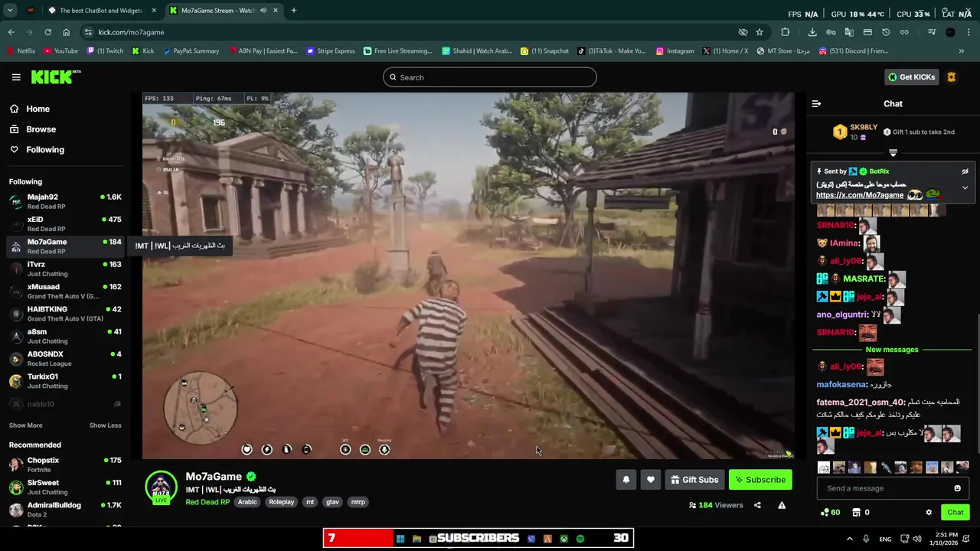The image size is (980, 551).
Task: Open xMusaad channel in Following list
Action: [x=65, y=292]
